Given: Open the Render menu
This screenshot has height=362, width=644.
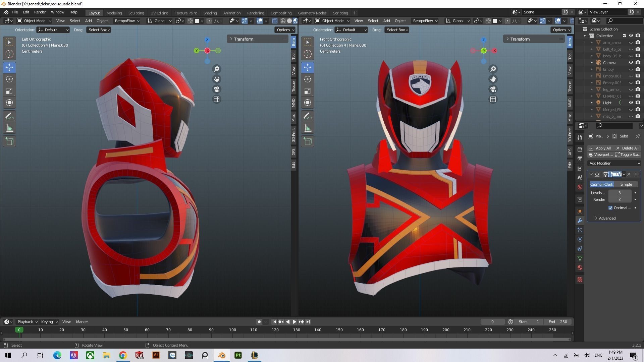Looking at the screenshot, I should (40, 12).
